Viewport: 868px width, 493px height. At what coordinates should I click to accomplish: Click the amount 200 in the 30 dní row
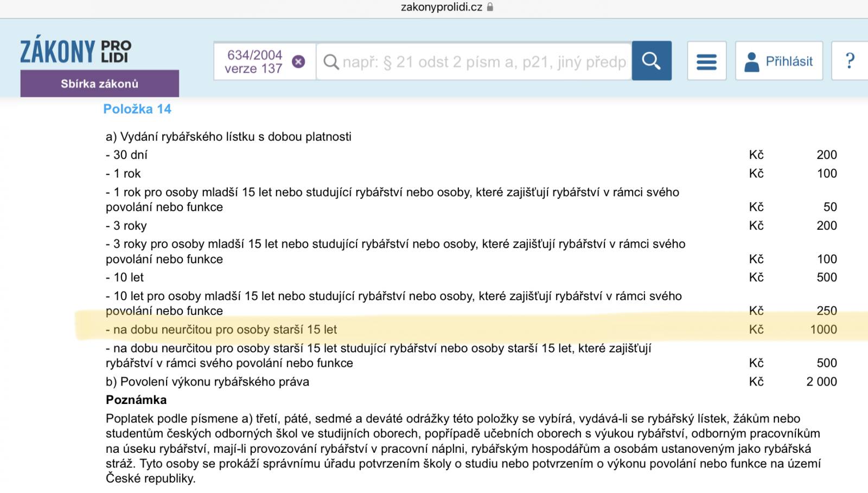click(827, 155)
